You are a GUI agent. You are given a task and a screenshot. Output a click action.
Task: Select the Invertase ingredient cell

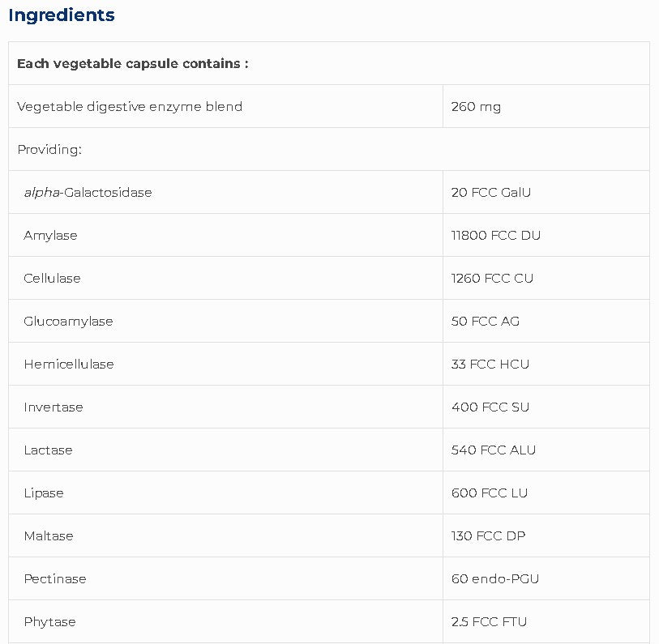(x=53, y=407)
